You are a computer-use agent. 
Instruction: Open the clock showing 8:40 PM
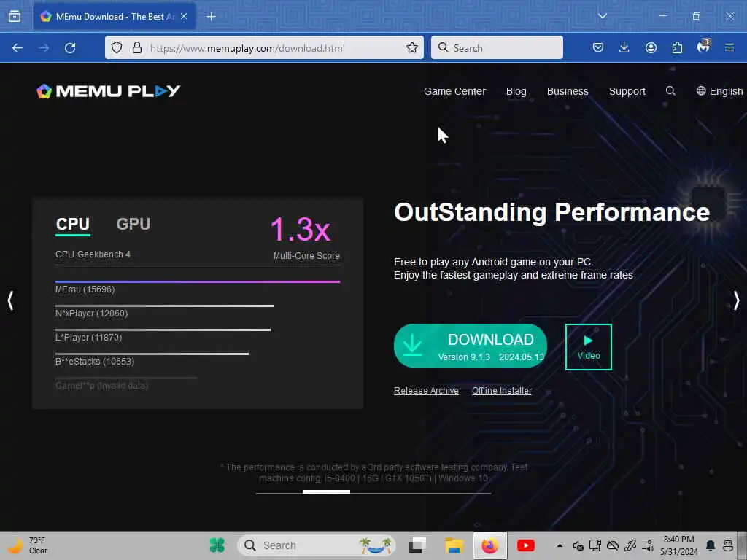[x=679, y=545]
